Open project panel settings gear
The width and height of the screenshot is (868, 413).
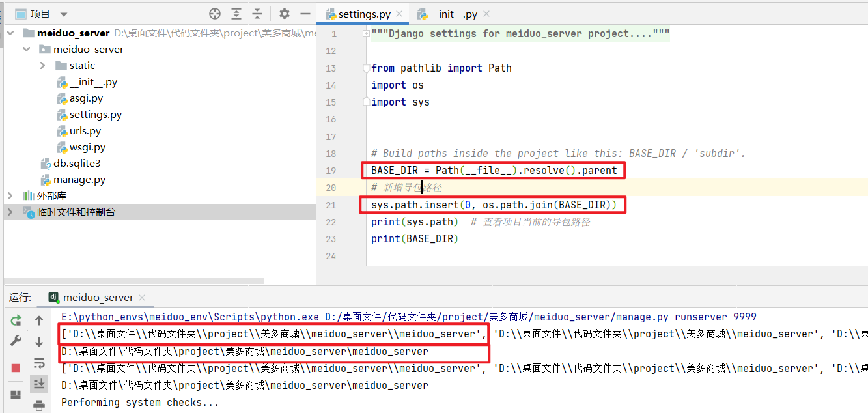click(x=284, y=13)
